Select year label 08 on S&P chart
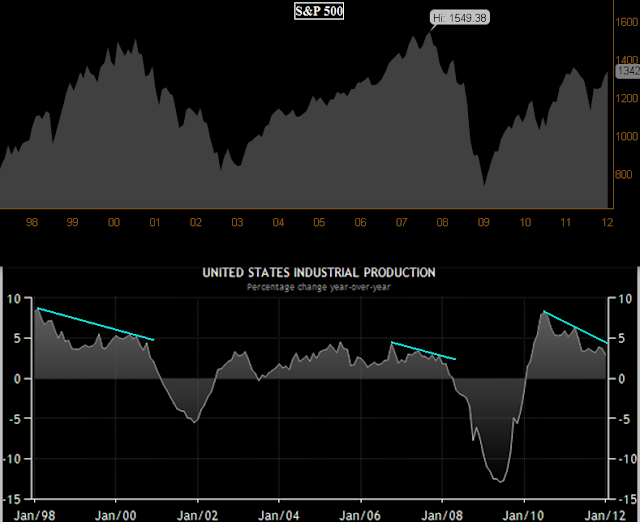 pyautogui.click(x=442, y=222)
